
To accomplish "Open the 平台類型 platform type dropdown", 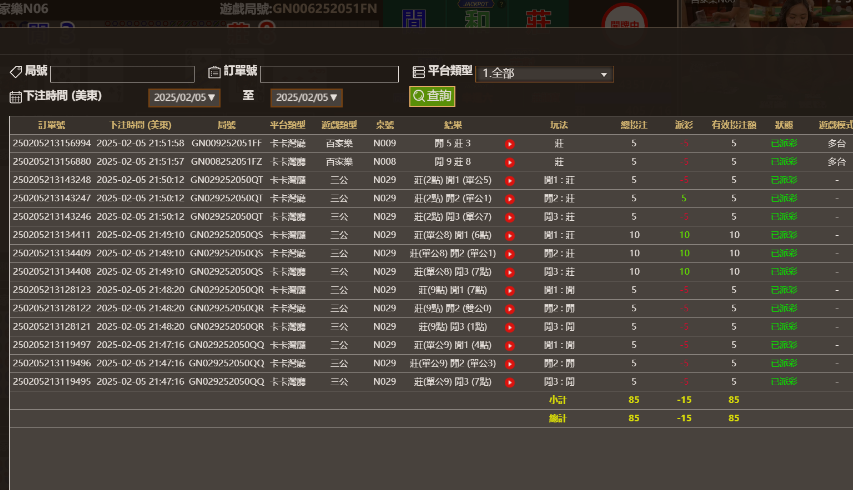I will click(546, 74).
